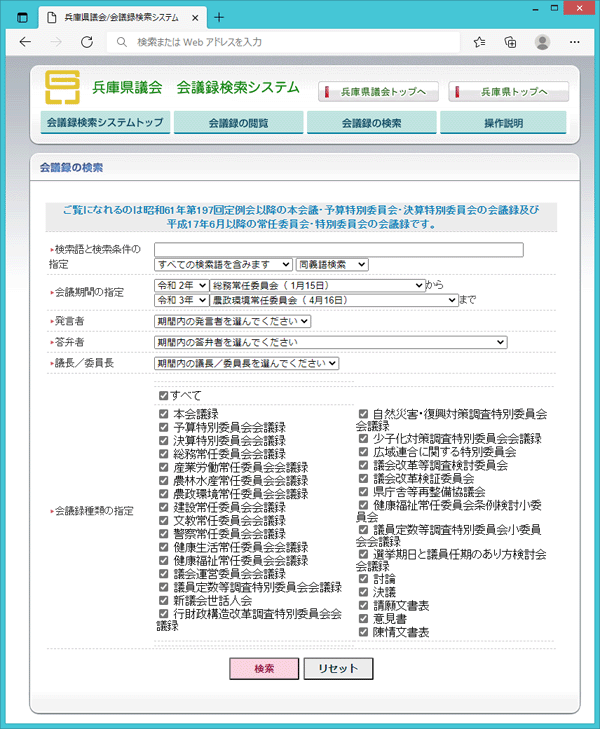The width and height of the screenshot is (600, 729).
Task: Click the 会議期間の指定 label
Action: 89,292
